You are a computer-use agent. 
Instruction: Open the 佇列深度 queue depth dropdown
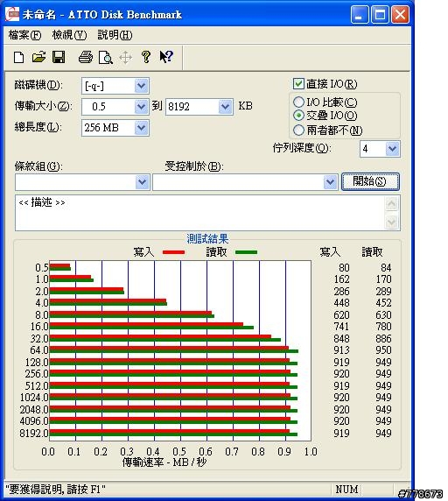tap(393, 149)
